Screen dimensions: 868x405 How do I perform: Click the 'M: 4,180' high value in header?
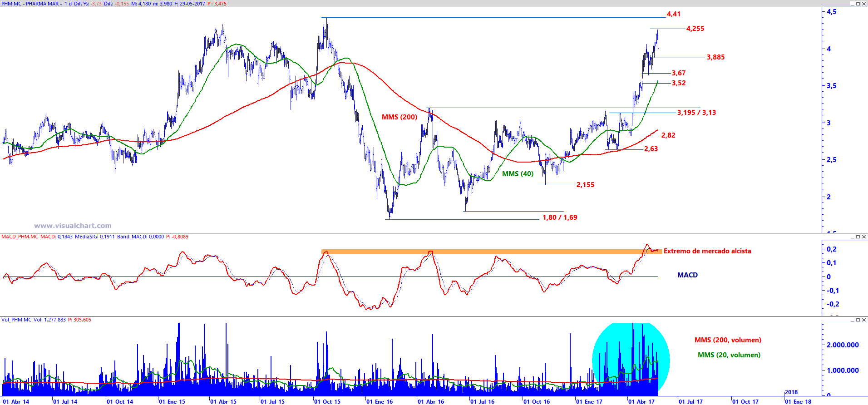click(141, 4)
